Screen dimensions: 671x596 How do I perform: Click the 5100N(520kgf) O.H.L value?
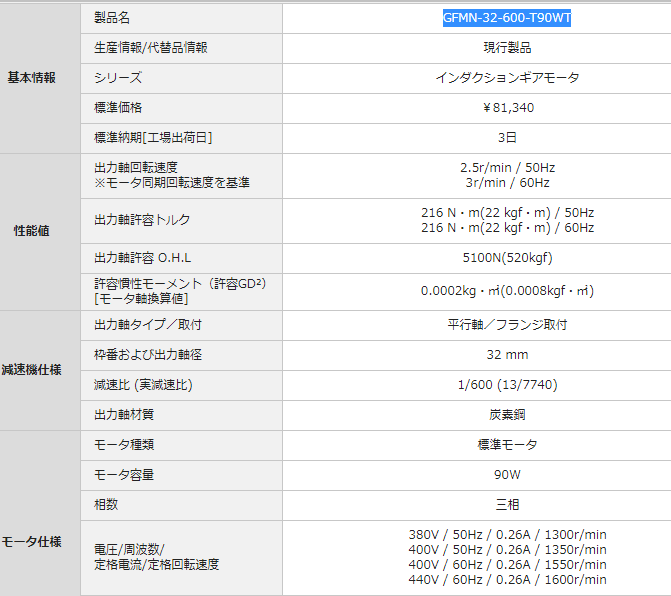pyautogui.click(x=507, y=258)
